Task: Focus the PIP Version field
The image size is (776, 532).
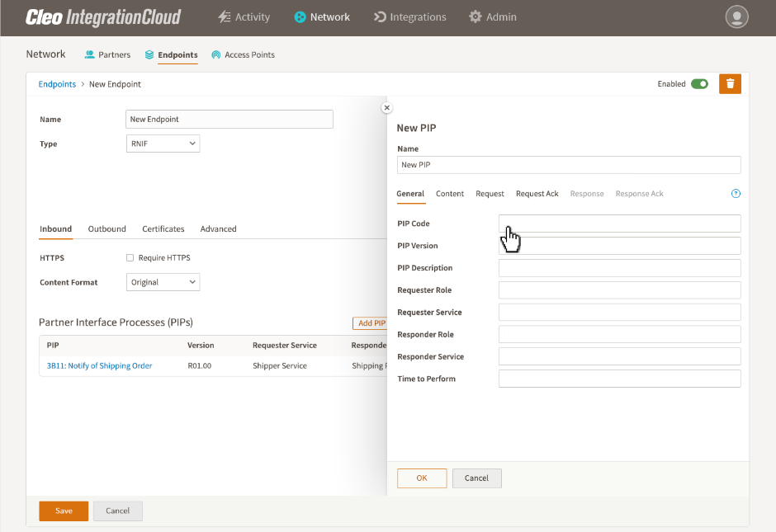Action: tap(620, 246)
